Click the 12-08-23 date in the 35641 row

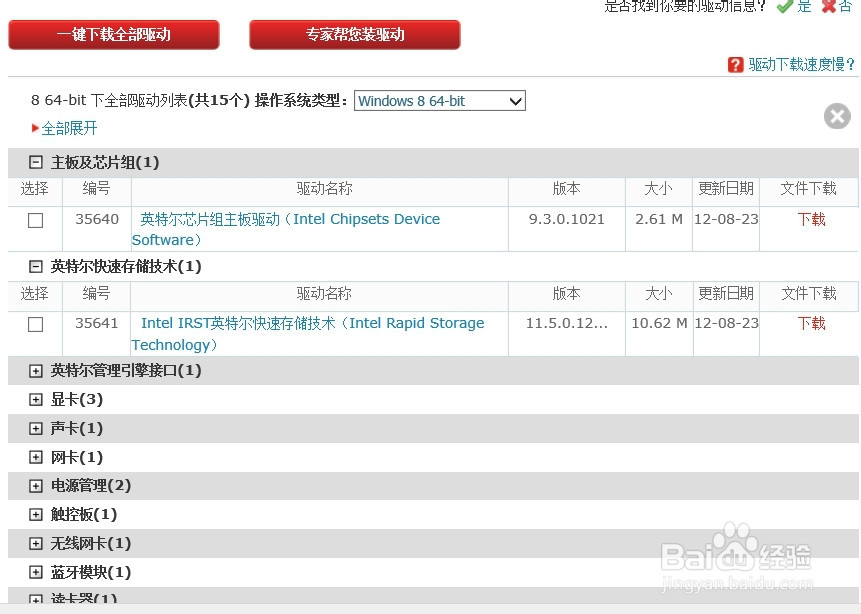[x=726, y=323]
